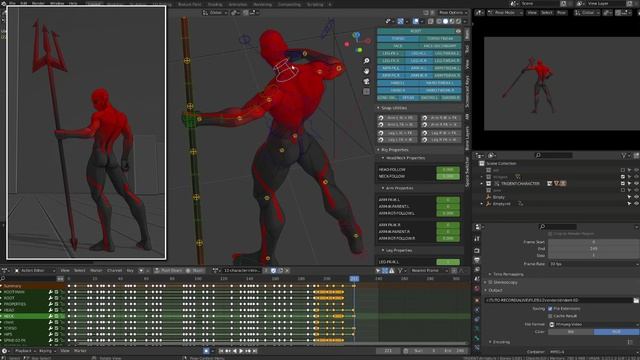This screenshot has height=360, width=640.
Task: Jump to the start frame
Action: click(221, 351)
